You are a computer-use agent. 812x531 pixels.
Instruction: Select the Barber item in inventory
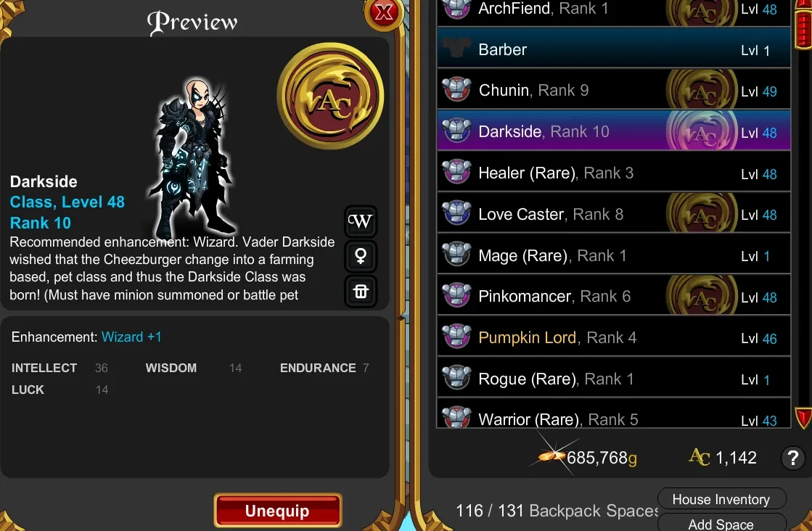pyautogui.click(x=614, y=49)
